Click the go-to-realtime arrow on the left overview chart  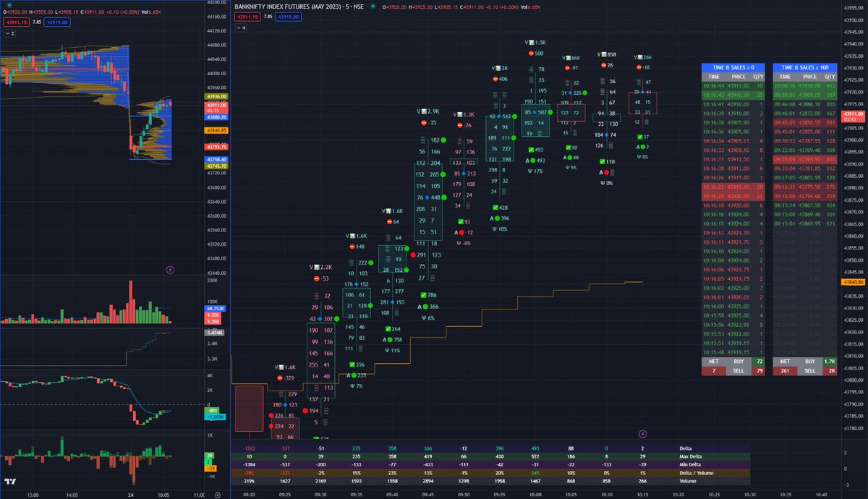171,270
